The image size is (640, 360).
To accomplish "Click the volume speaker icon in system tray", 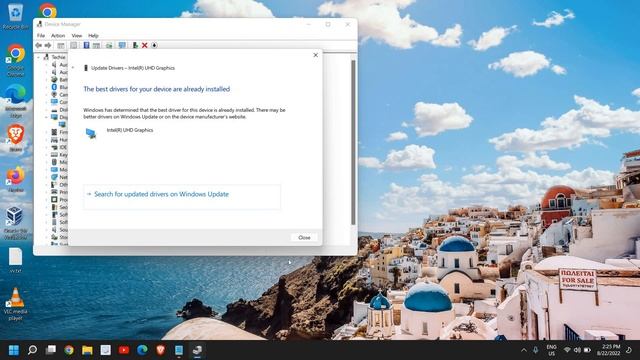I will [577, 350].
